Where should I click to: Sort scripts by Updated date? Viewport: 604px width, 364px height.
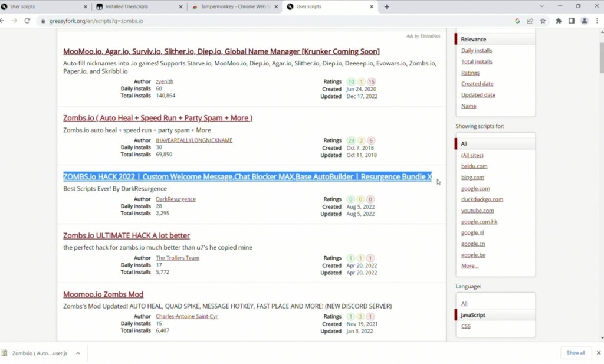(478, 95)
